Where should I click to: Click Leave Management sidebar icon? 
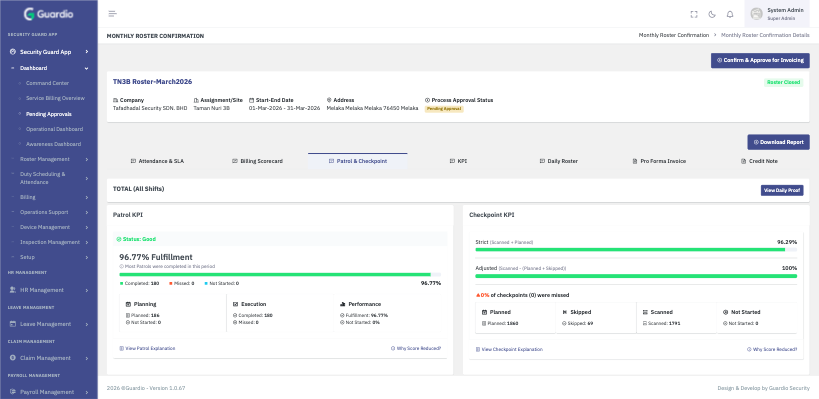[x=13, y=324]
